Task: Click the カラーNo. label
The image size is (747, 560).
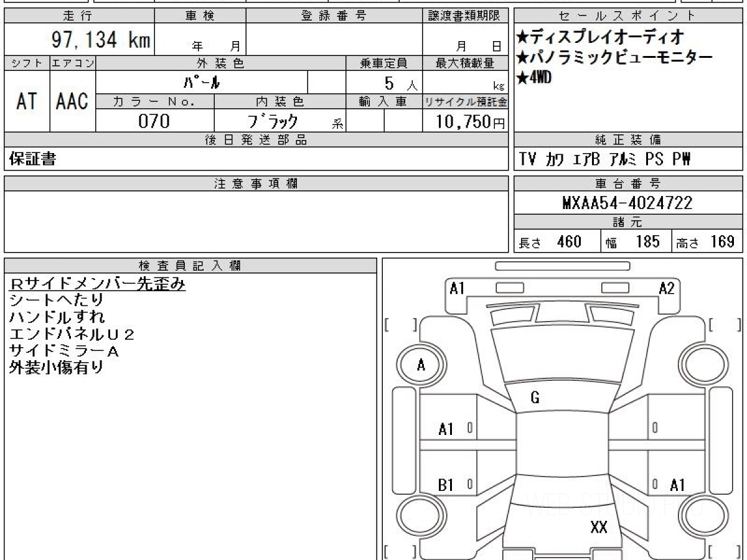Action: [155, 101]
